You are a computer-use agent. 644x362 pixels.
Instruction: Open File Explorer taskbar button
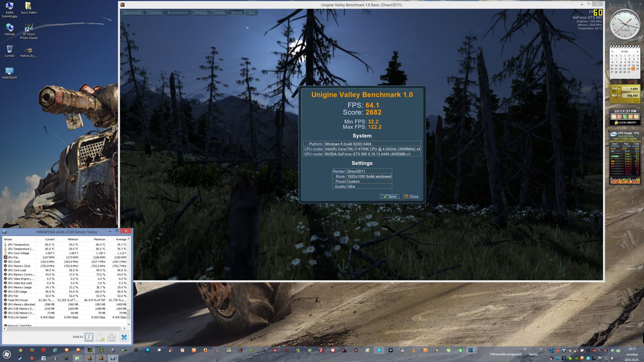pos(77,358)
